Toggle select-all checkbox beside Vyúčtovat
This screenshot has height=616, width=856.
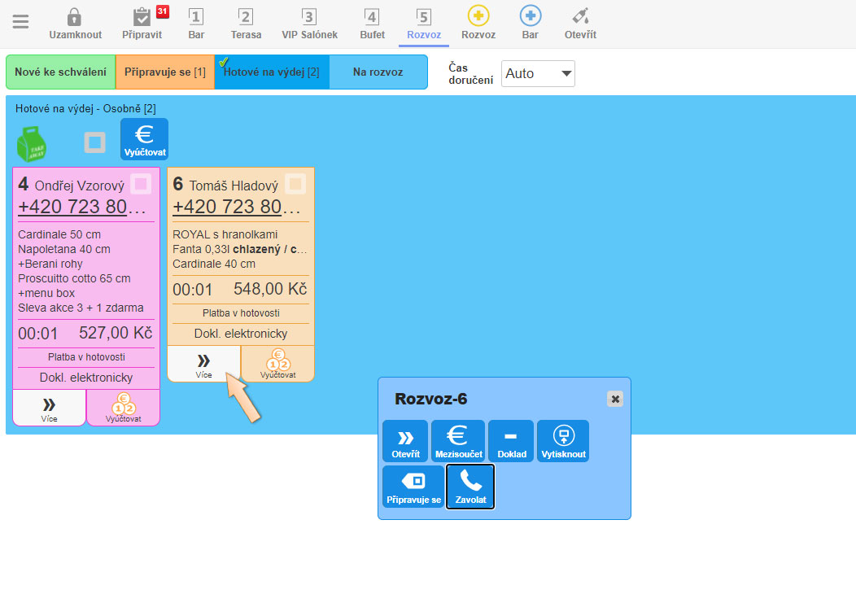(x=95, y=142)
